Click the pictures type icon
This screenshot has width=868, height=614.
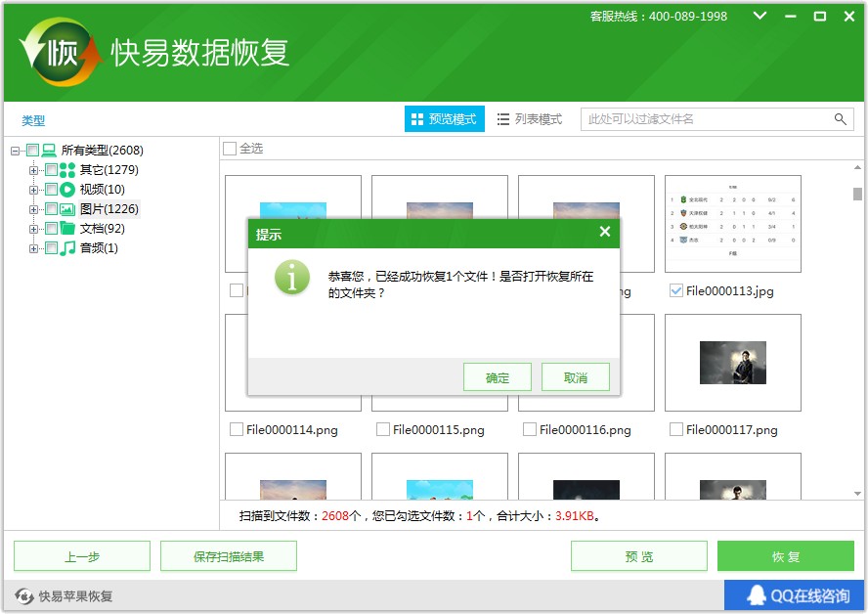click(67, 209)
